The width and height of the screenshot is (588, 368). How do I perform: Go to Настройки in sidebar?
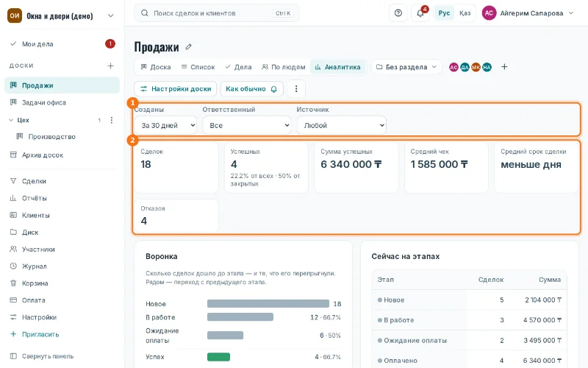pos(62,317)
